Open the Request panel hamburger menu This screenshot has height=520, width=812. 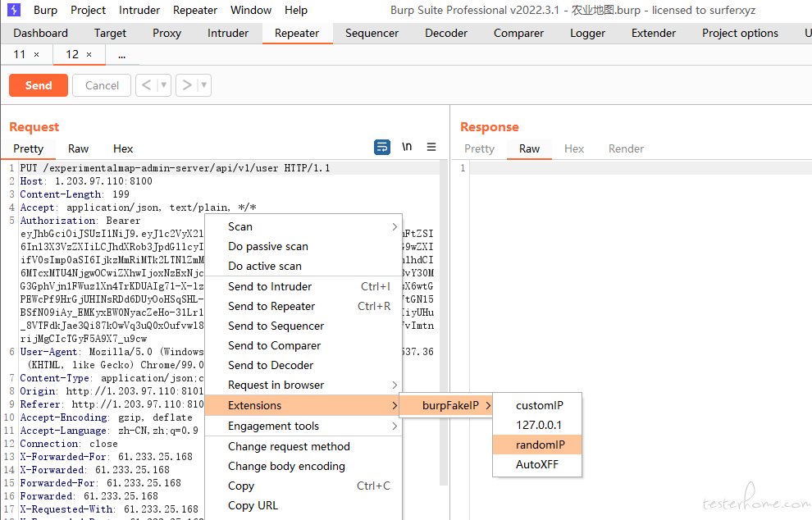(431, 147)
